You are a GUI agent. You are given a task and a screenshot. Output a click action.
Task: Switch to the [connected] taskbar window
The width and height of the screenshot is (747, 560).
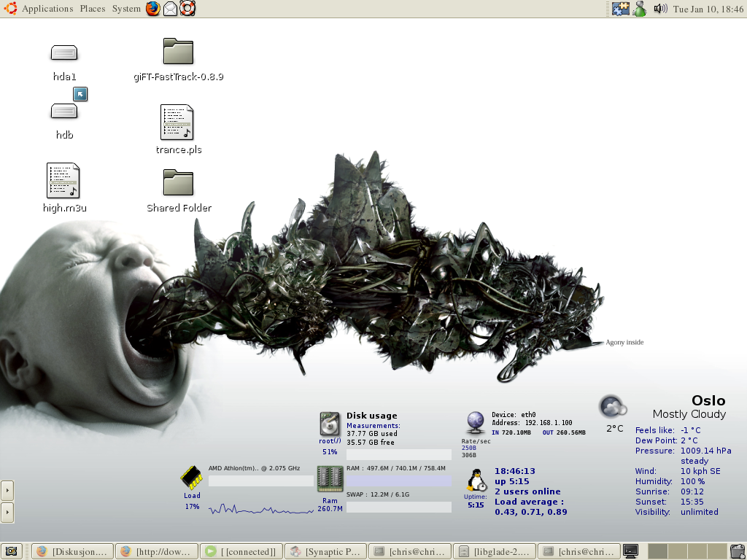tap(240, 551)
